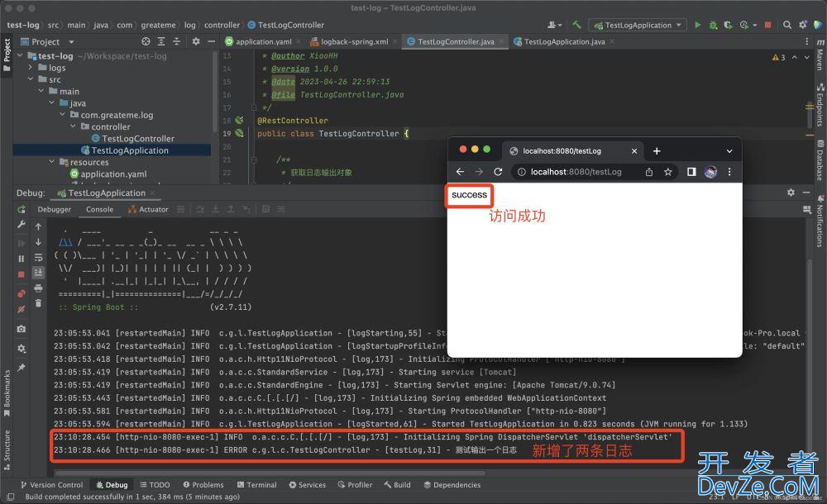Collapse all in Project panel toolbar

coord(177,41)
